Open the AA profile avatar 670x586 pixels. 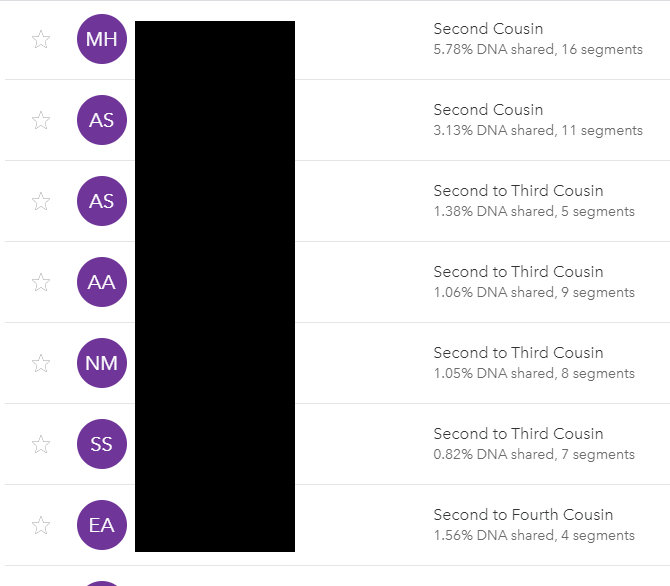coord(101,282)
